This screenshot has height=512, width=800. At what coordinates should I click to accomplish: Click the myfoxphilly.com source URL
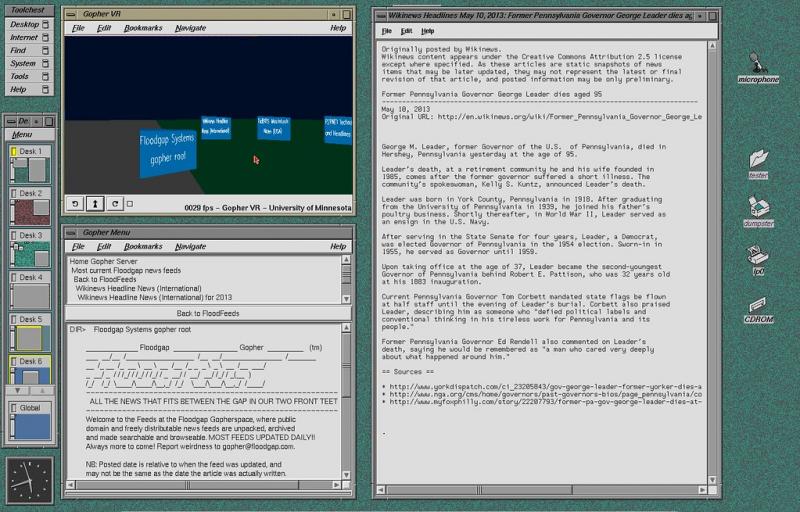coord(545,402)
